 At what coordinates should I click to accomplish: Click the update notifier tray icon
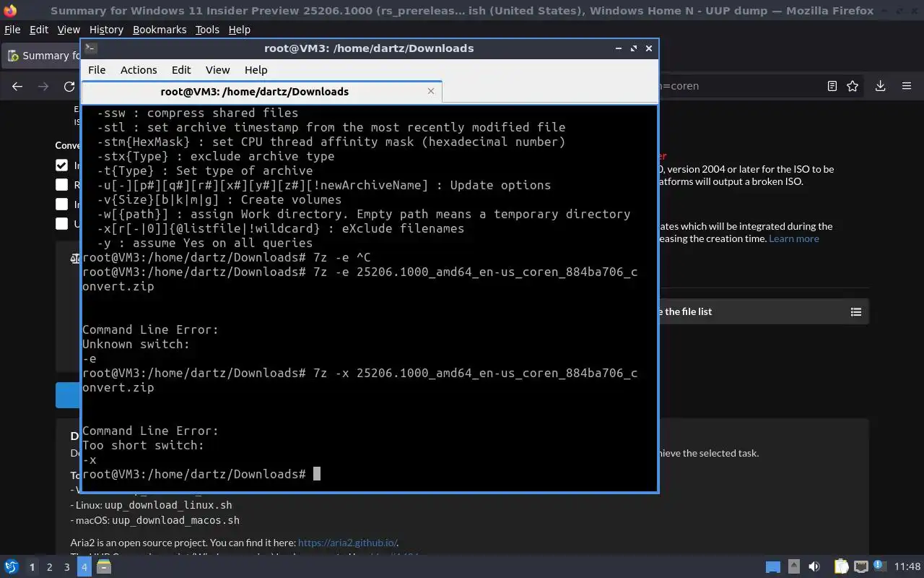pos(879,566)
